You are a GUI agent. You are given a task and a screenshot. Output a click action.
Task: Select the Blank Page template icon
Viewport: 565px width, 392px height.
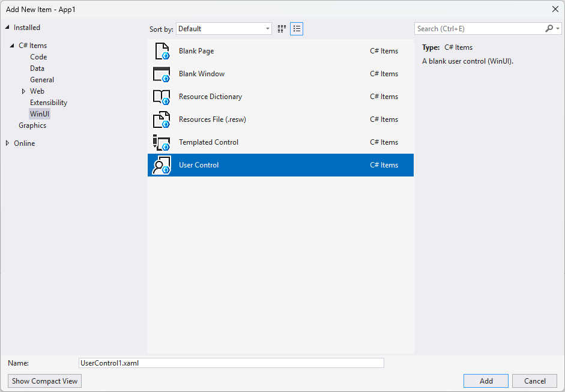point(161,51)
